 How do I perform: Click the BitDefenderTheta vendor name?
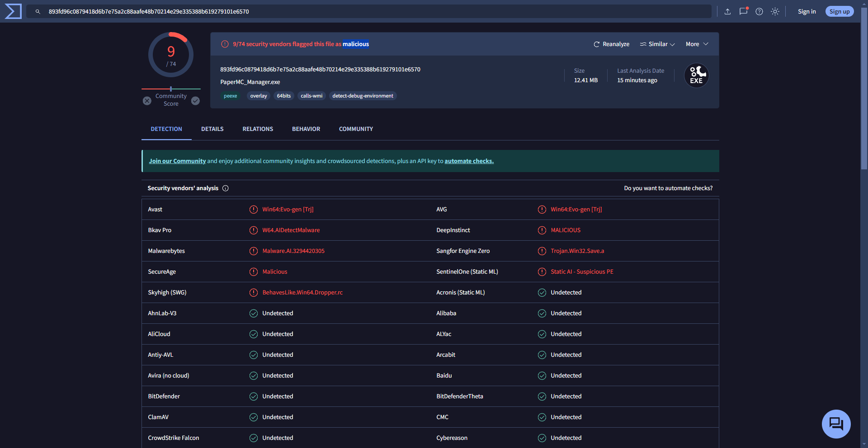point(460,397)
